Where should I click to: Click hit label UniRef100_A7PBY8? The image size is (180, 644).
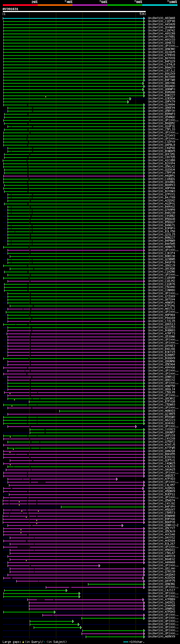tap(161, 55)
